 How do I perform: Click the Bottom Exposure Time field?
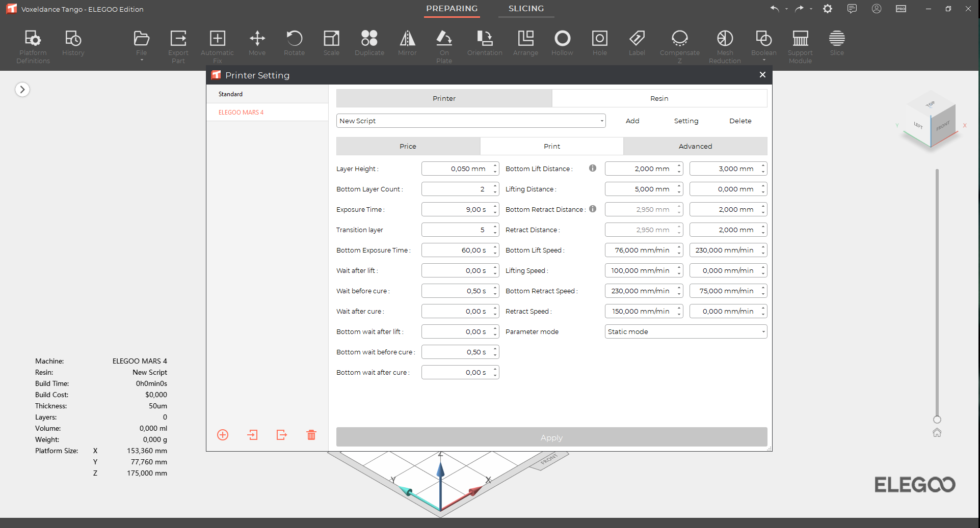pos(460,250)
